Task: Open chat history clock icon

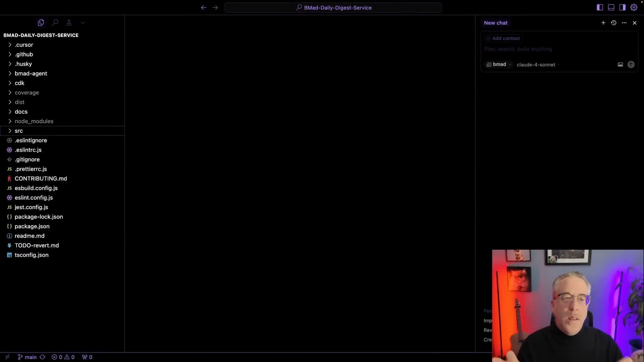Action: (x=613, y=23)
